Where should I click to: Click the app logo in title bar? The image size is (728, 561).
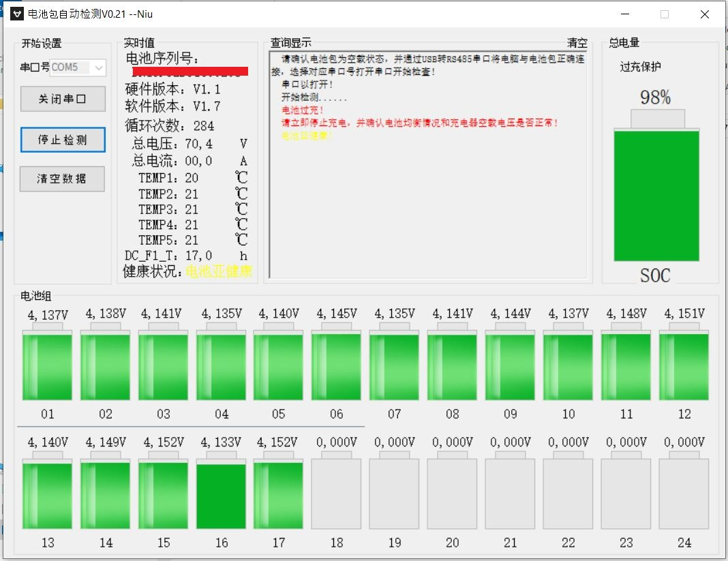point(16,14)
